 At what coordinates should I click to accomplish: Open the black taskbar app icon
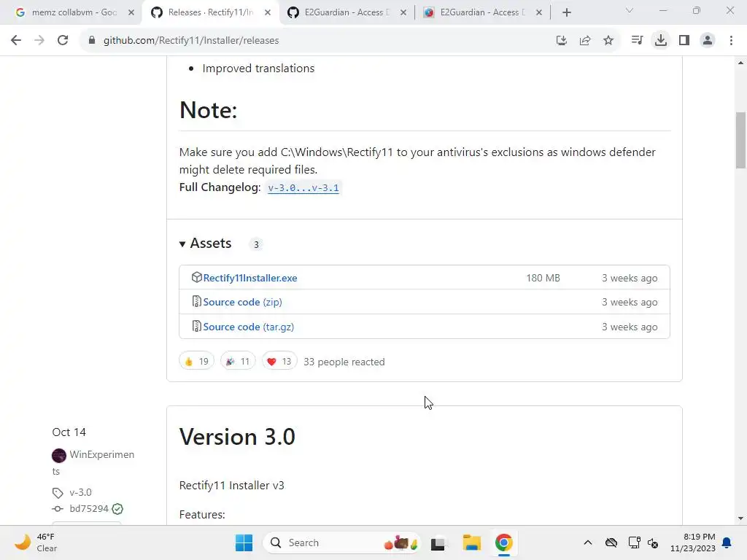point(438,543)
